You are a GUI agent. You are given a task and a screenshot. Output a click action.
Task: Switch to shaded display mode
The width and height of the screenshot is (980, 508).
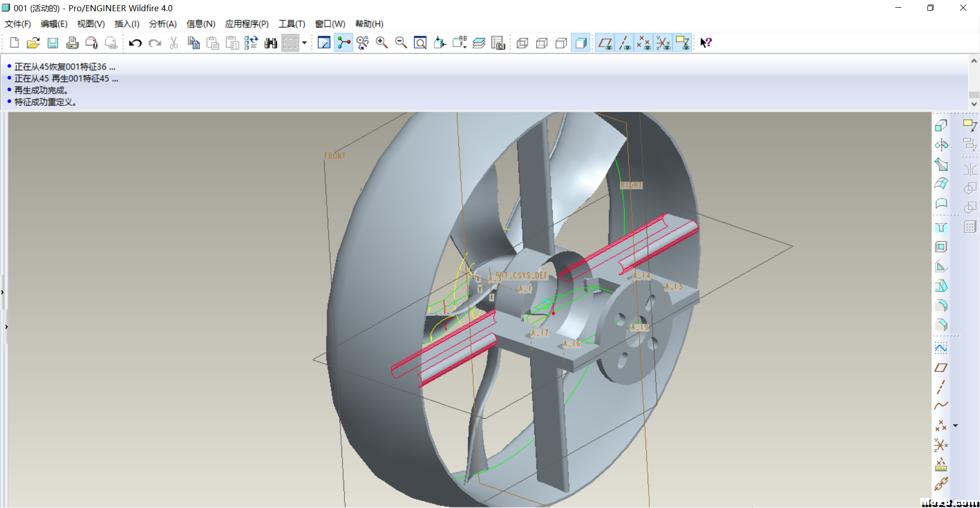581,43
